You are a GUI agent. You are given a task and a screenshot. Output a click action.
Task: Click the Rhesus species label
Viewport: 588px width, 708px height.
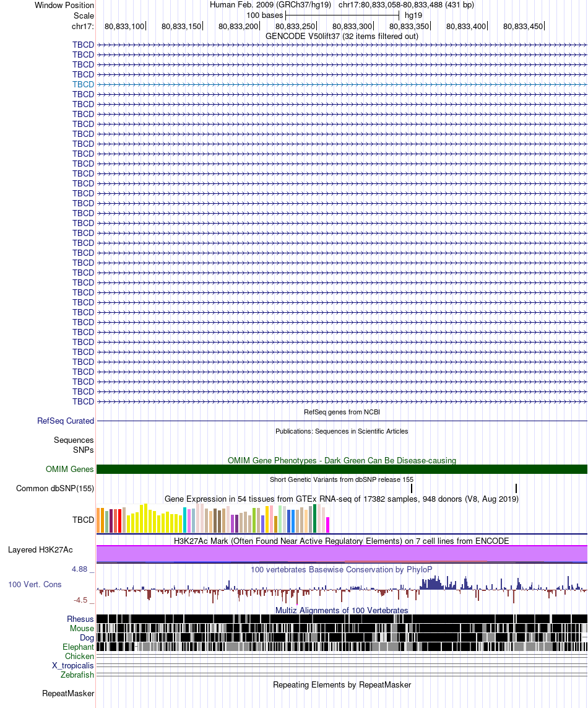(x=80, y=619)
